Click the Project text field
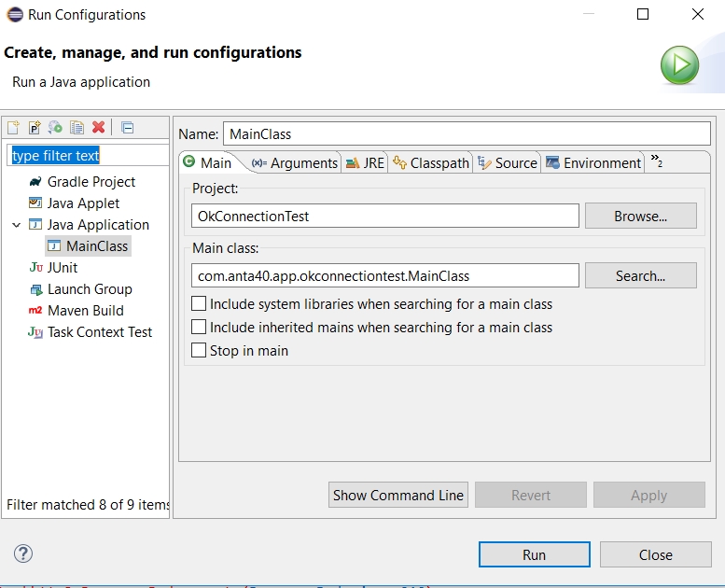The width and height of the screenshot is (725, 588). [x=385, y=216]
